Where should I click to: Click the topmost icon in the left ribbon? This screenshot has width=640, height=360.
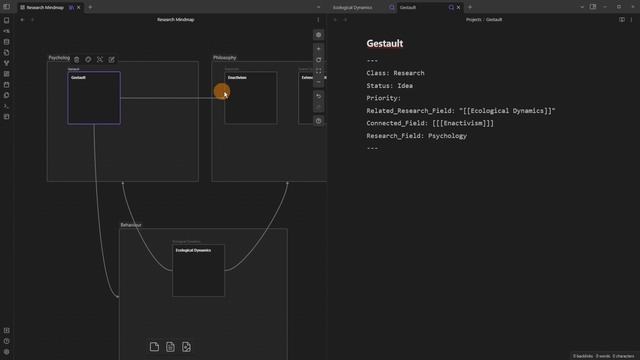pos(7,20)
